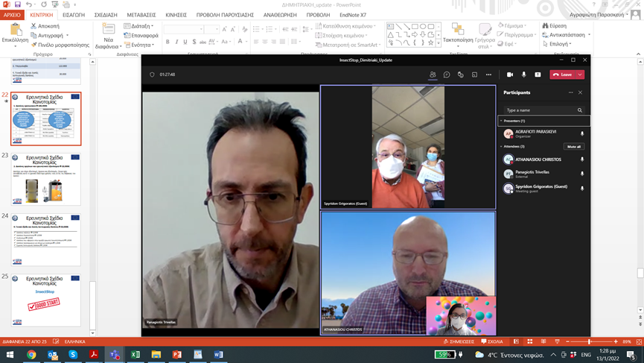Mute ATHANASIOU CHRISTOS via his microphone icon
Screen dimensions: 644x363
click(x=582, y=160)
